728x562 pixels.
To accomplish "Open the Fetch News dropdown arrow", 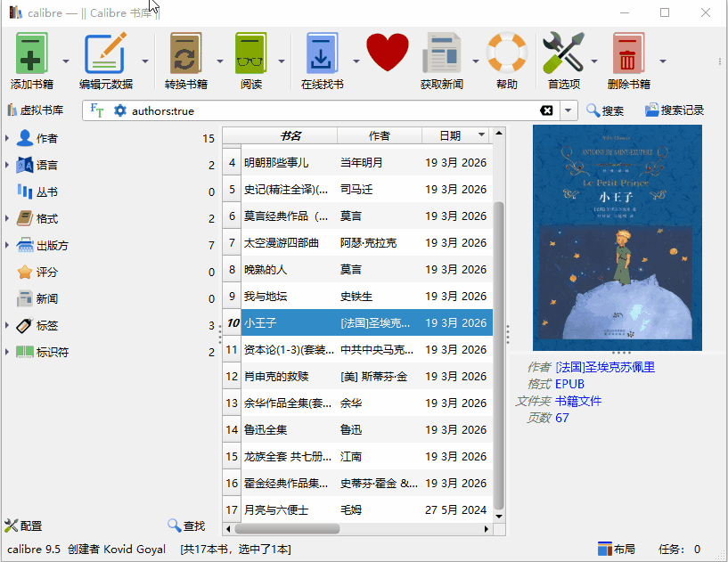I will 476,61.
